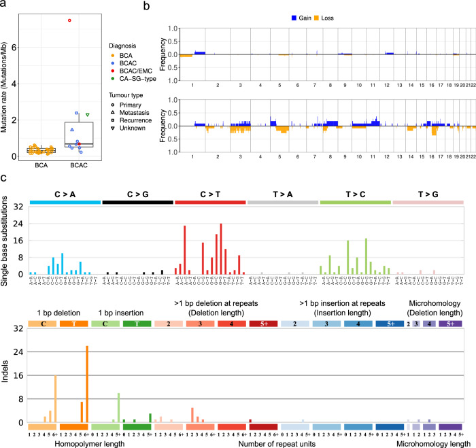
Task: Click the purple 5+ microhomology box
Action: tap(450, 324)
